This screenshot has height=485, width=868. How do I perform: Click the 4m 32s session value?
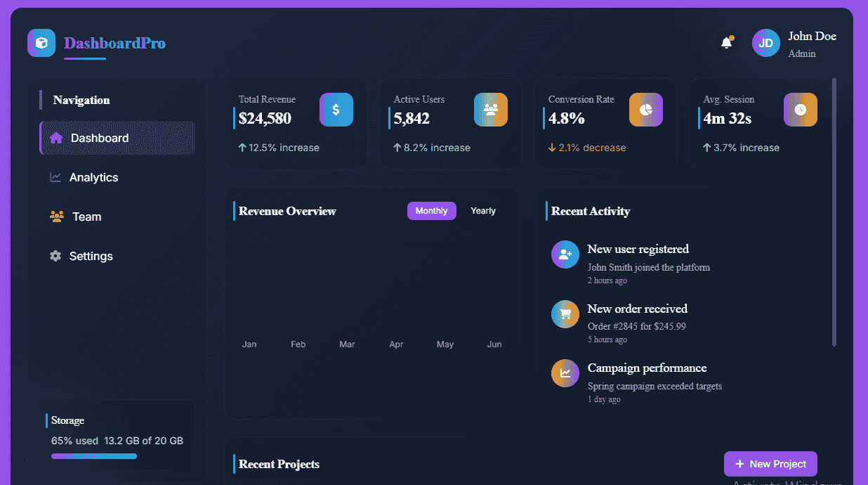pos(727,118)
